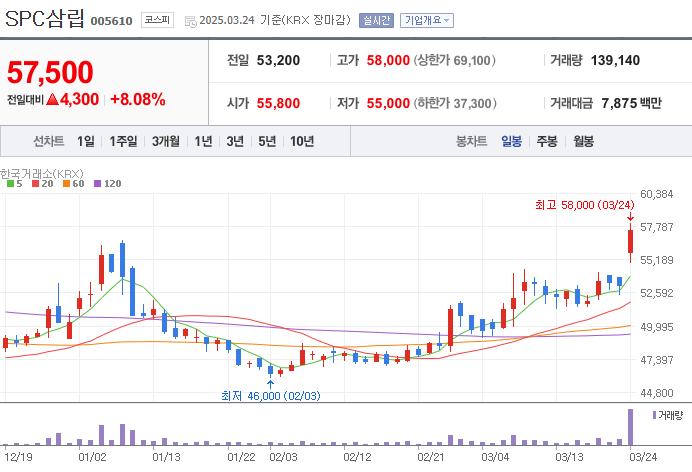Image resolution: width=692 pixels, height=472 pixels.
Task: Click the 상한가 69,100 text
Action: point(455,60)
